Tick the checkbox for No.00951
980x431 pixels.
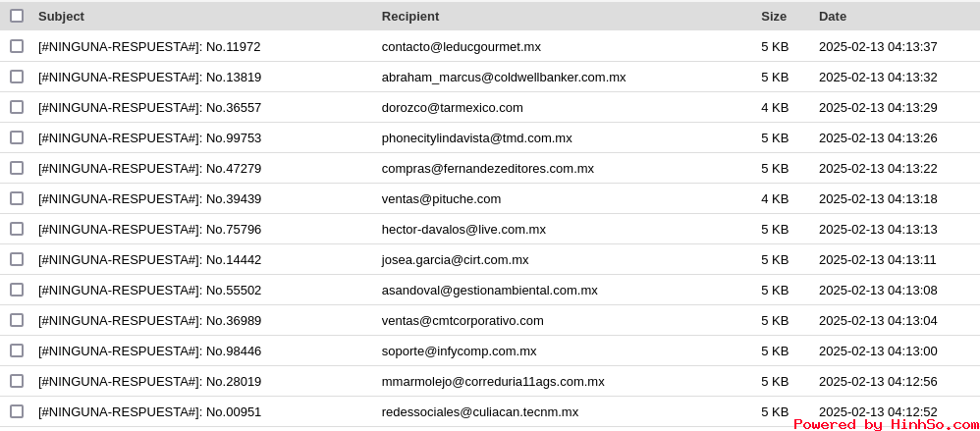[x=17, y=411]
